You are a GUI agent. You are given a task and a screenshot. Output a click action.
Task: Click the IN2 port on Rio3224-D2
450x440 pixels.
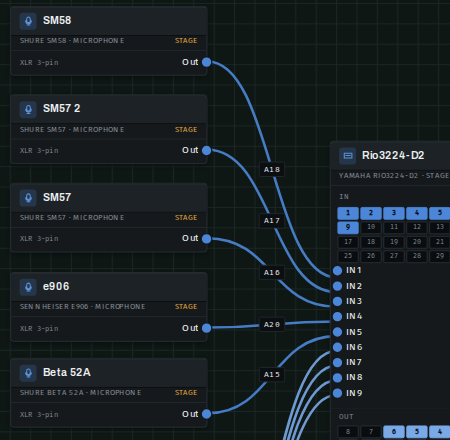[337, 286]
